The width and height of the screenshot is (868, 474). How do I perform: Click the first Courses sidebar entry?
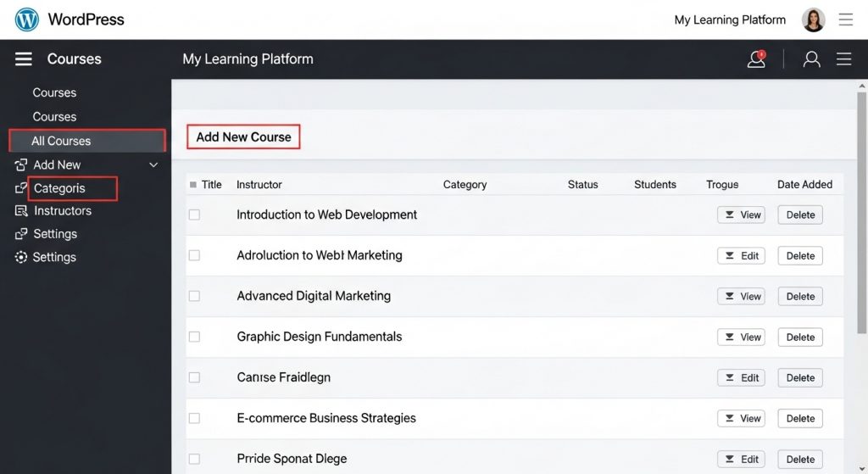pyautogui.click(x=54, y=92)
